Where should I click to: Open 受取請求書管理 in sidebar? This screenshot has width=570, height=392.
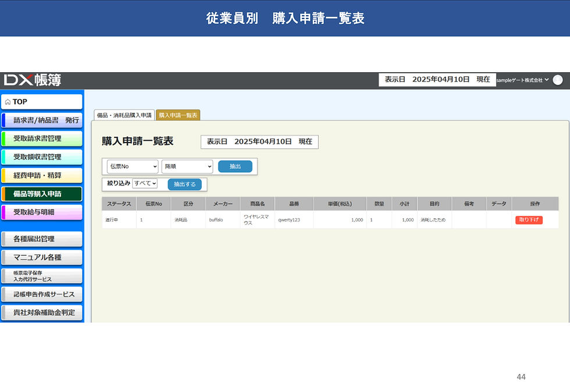coord(42,138)
